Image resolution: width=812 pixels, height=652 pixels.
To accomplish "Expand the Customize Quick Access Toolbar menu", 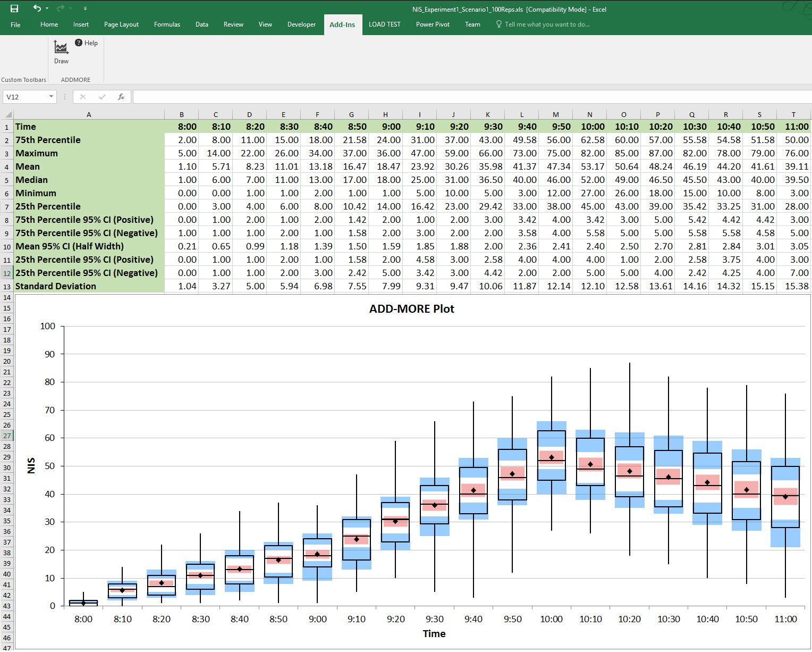I will click(x=85, y=9).
